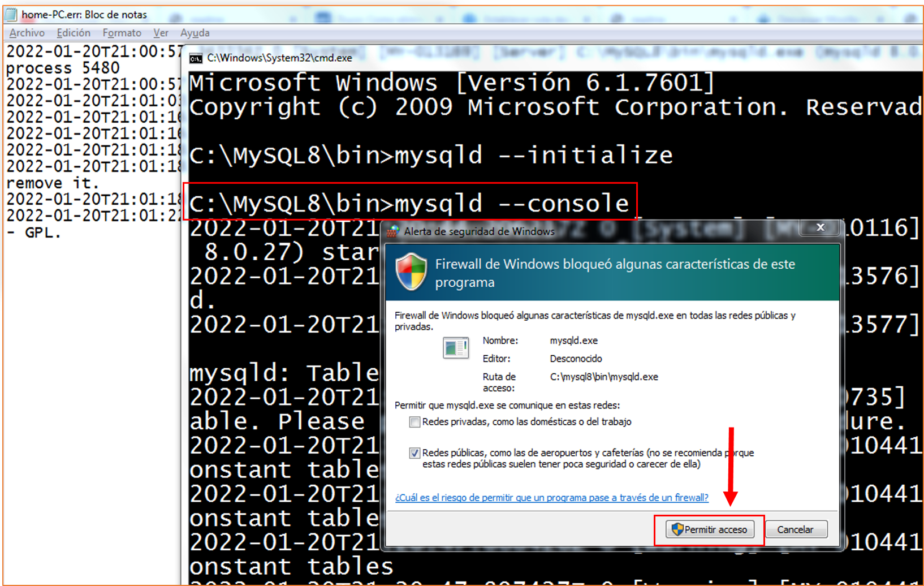
Task: Click the 'Copyright (c) 2009 Microsoft Corporation' line
Action: [x=555, y=107]
